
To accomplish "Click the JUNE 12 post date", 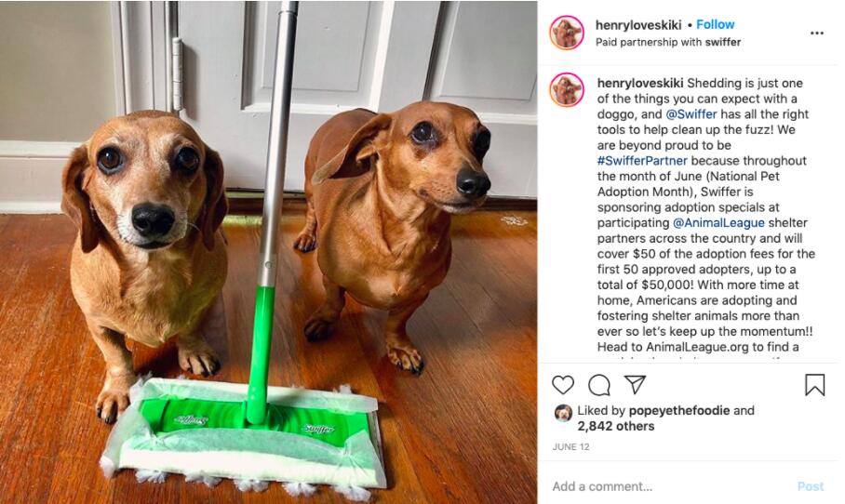I will [x=570, y=447].
